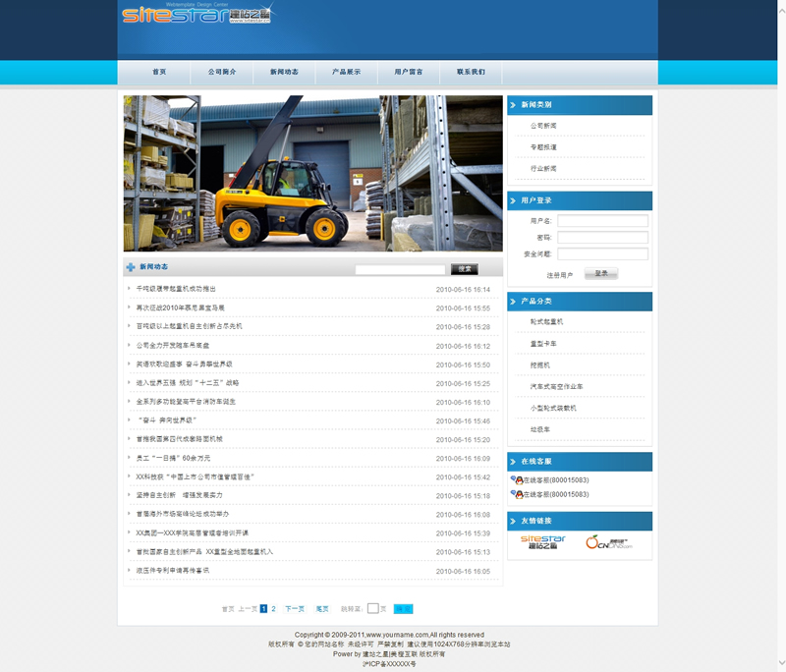Click the second QQ online service icon
The width and height of the screenshot is (786, 672).
click(517, 494)
